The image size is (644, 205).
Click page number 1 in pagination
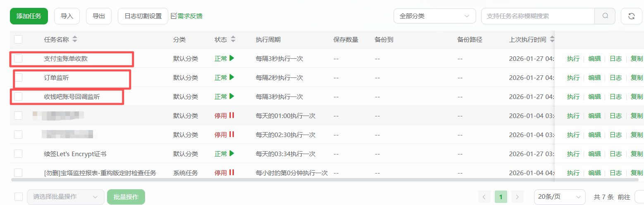[x=501, y=197]
